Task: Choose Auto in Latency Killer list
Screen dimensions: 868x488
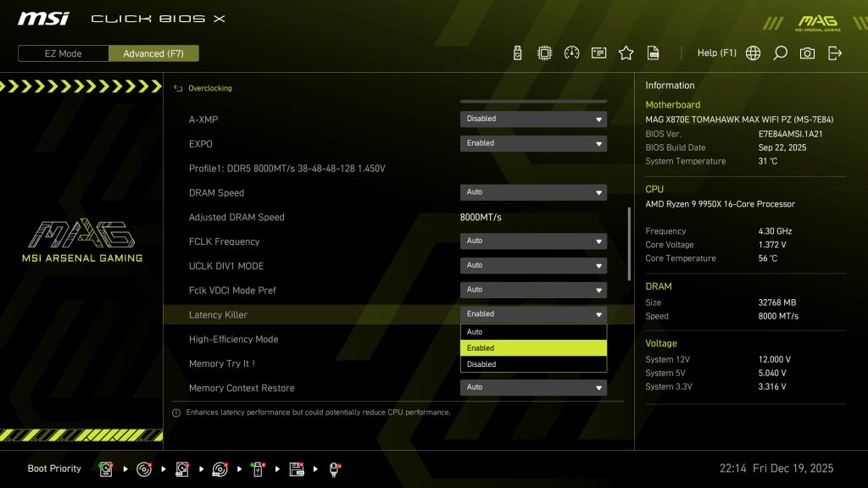Action: [x=534, y=332]
